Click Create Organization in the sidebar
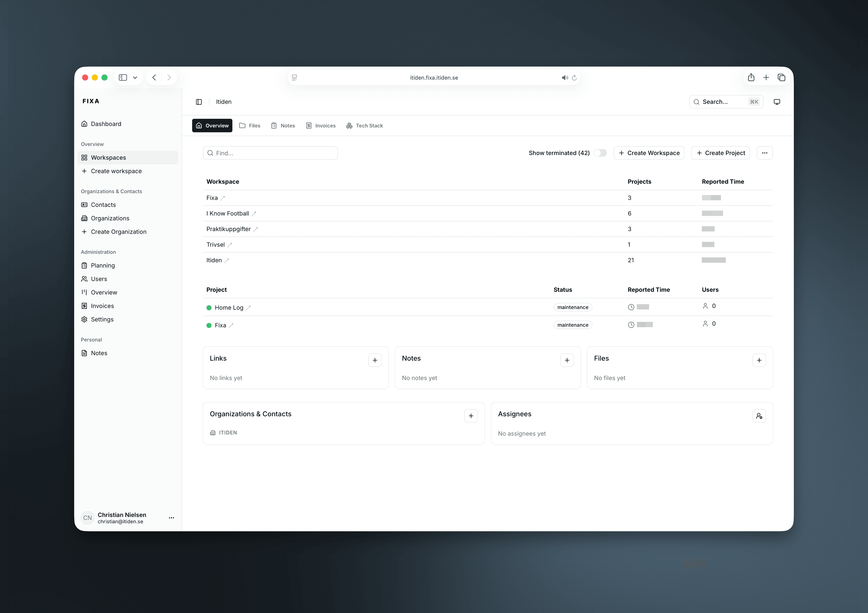This screenshot has width=868, height=613. pyautogui.click(x=128, y=232)
